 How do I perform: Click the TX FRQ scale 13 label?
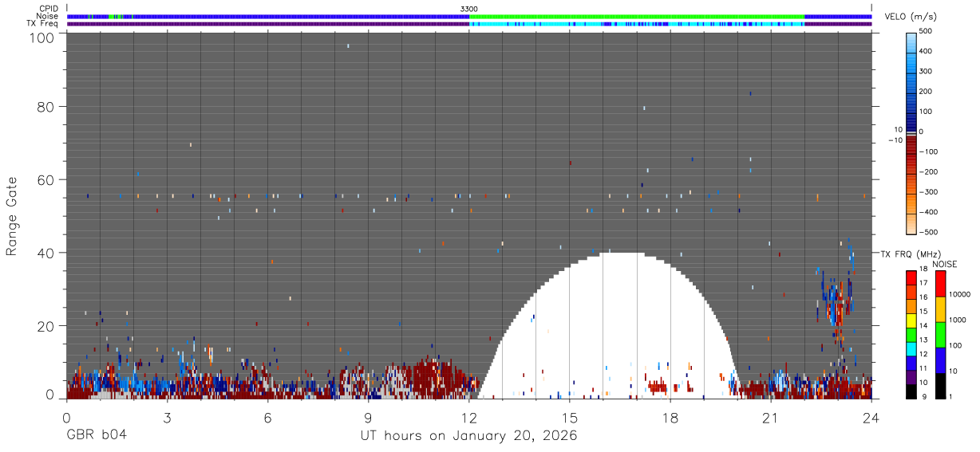(922, 340)
